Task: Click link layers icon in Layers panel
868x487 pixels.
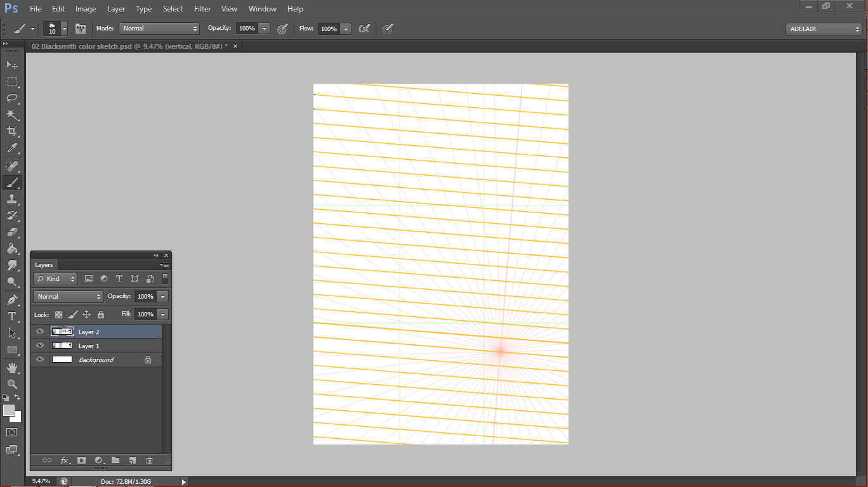Action: click(47, 460)
